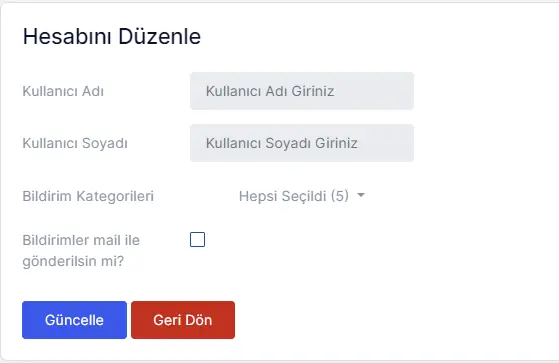Click the Güncelle button
Viewport: 559px width, 363px height.
74,320
